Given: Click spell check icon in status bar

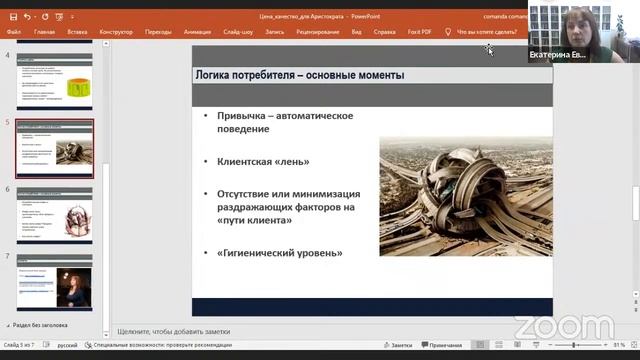Looking at the screenshot, I should pyautogui.click(x=46, y=345).
